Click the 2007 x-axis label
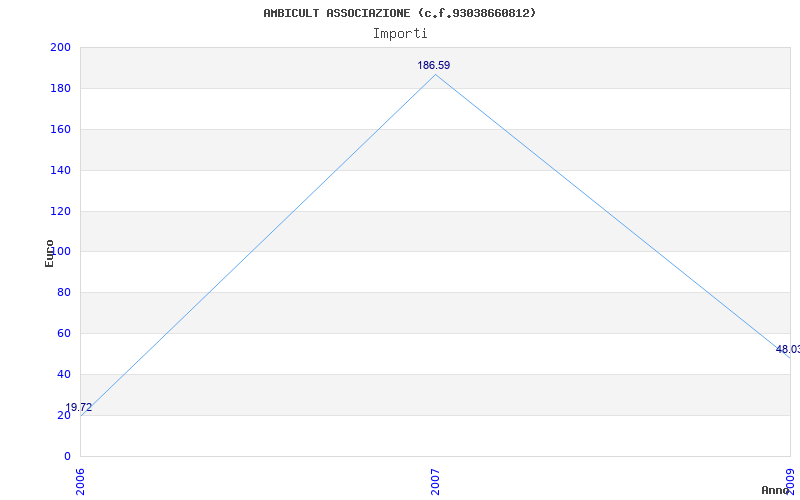The height and width of the screenshot is (500, 800). point(435,482)
